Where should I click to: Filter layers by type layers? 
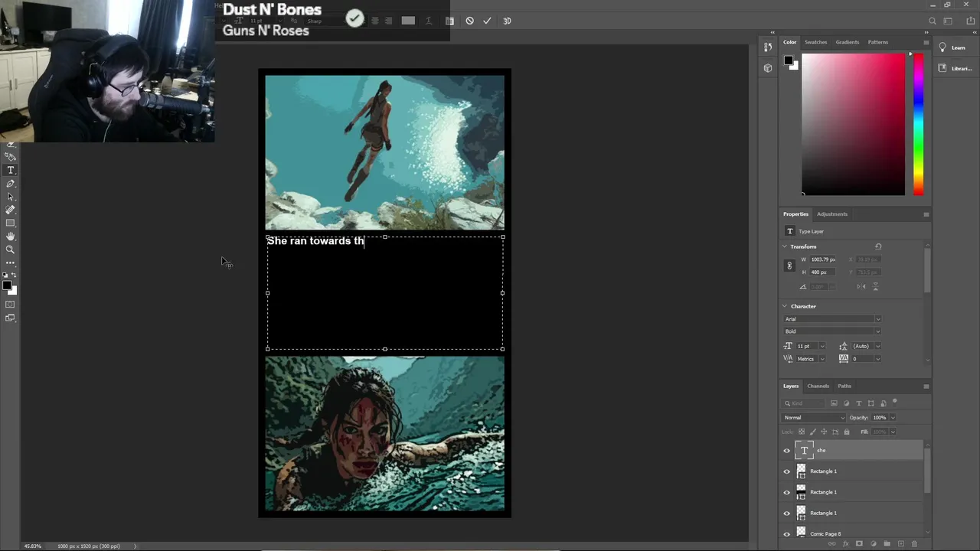click(x=858, y=403)
